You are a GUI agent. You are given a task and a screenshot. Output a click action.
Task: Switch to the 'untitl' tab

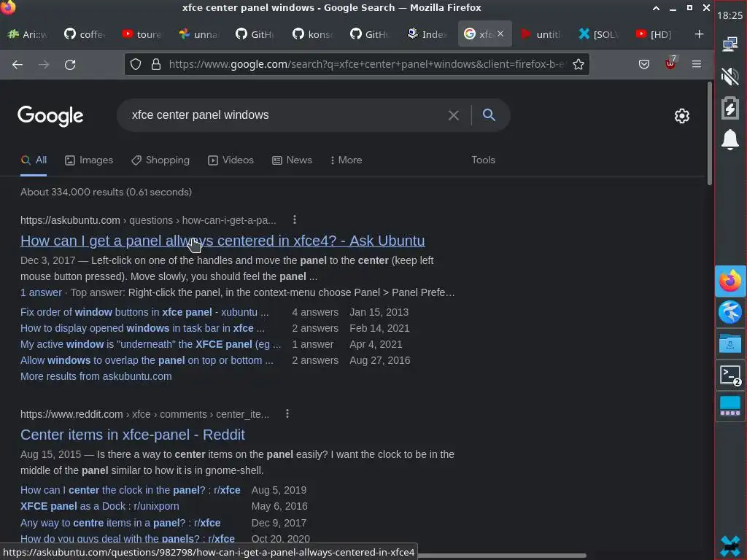click(x=542, y=34)
